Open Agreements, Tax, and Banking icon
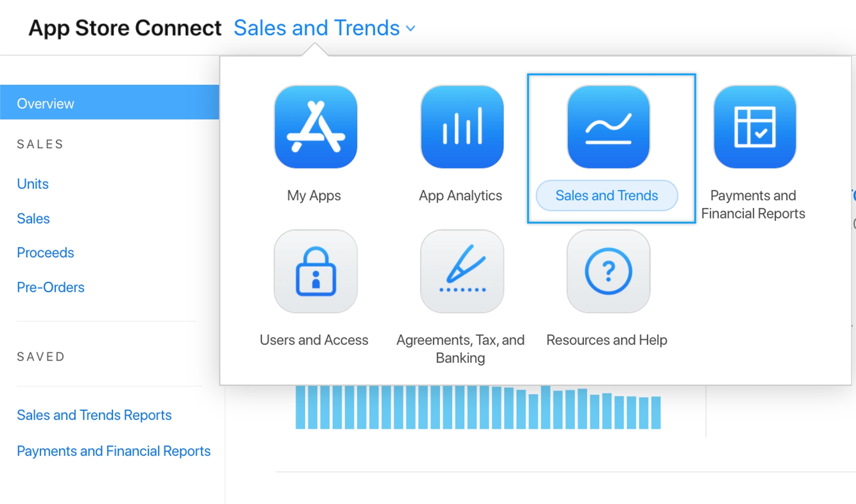 (x=462, y=271)
